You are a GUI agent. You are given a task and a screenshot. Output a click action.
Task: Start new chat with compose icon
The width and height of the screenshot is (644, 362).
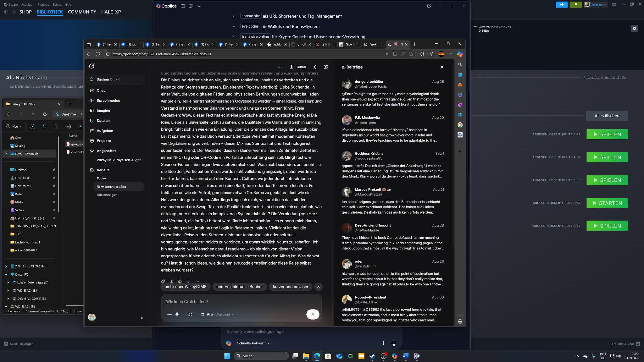(326, 67)
